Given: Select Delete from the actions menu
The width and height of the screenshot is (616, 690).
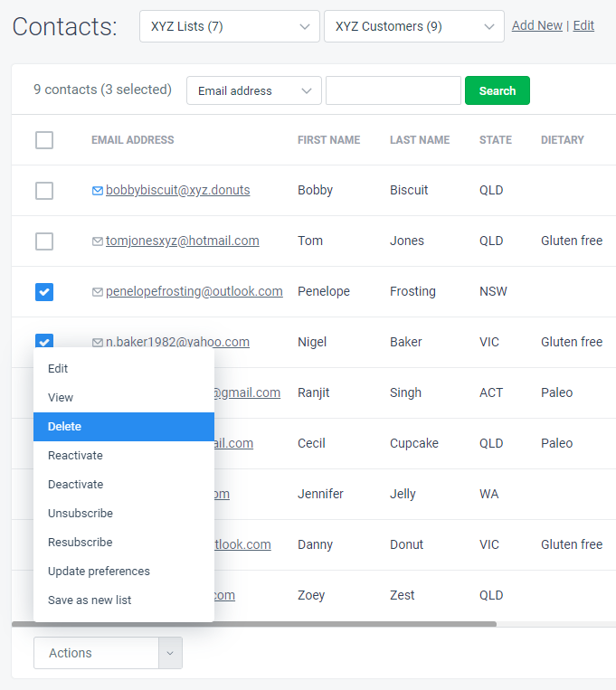Looking at the screenshot, I should 124,427.
